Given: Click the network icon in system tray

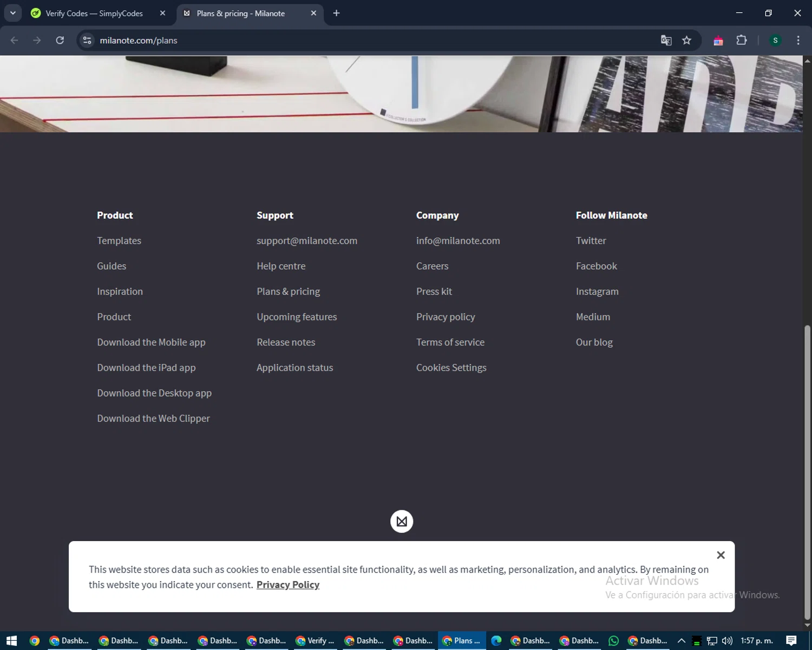Looking at the screenshot, I should tap(712, 641).
